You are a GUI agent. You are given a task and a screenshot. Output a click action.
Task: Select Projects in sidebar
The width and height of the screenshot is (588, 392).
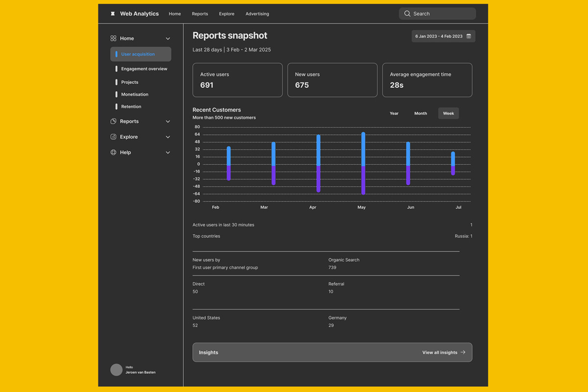130,82
